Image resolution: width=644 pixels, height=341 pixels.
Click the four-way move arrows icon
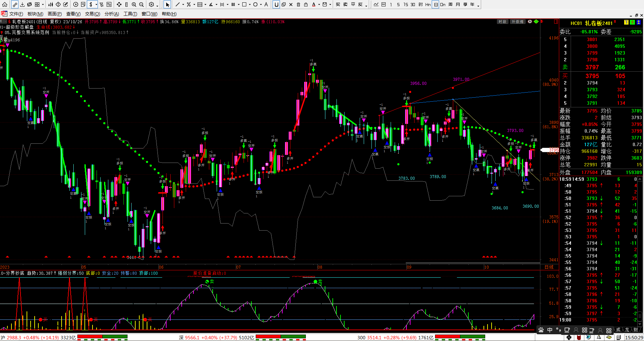point(119,4)
